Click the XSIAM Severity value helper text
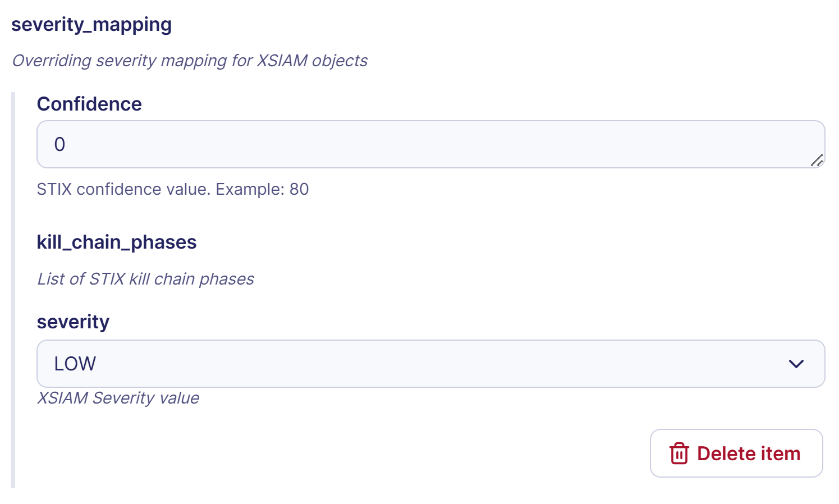This screenshot has width=839, height=504. 118,398
